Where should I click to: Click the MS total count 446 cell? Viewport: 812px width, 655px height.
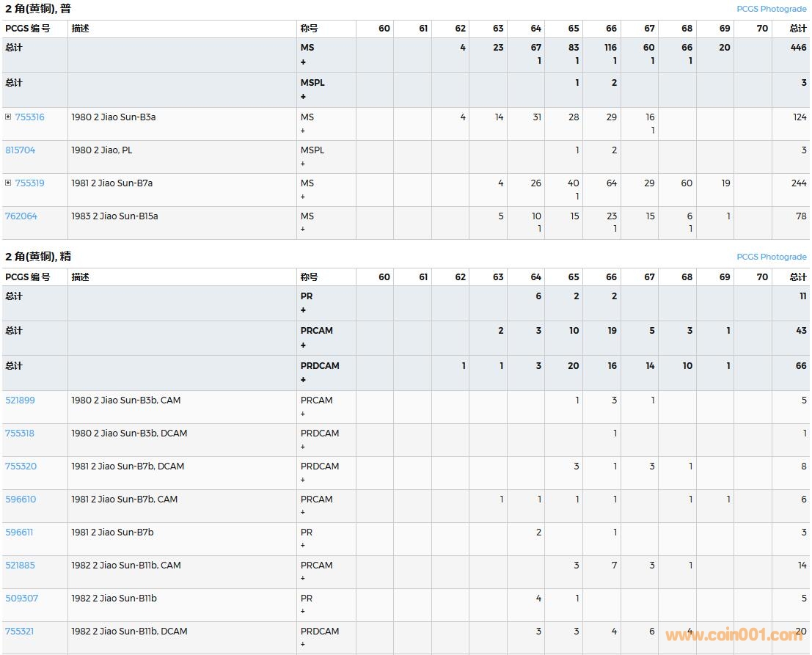tap(798, 48)
